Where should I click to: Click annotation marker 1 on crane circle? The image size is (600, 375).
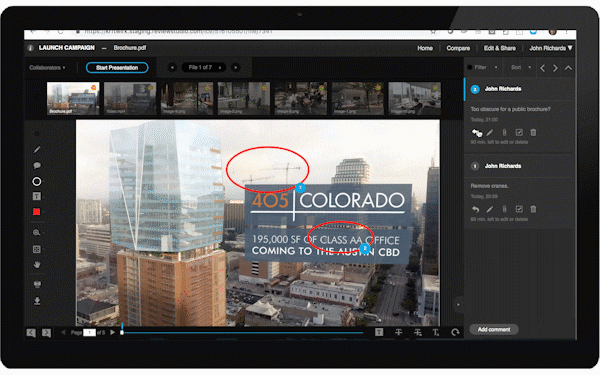300,188
